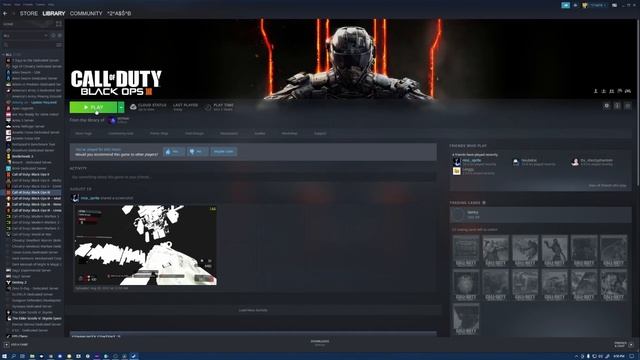
Task: Click the Big Picture mode icon at top
Action: 614,5
